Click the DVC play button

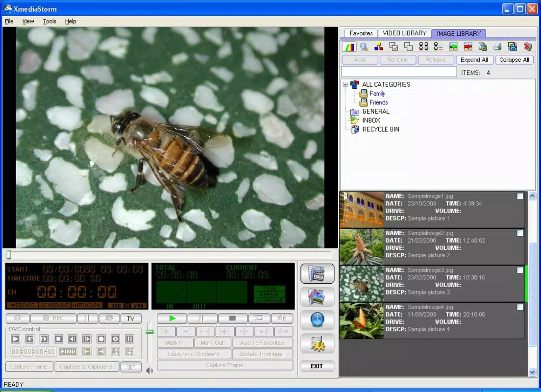pyautogui.click(x=16, y=339)
